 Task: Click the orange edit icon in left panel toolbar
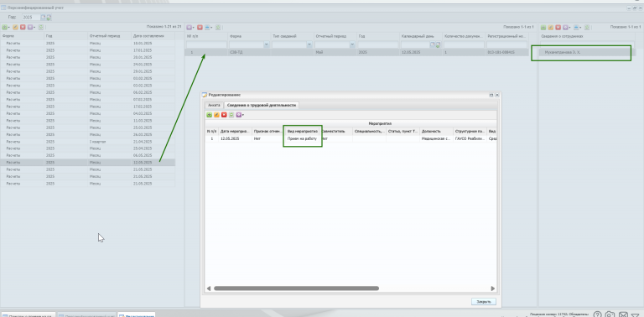tap(16, 28)
